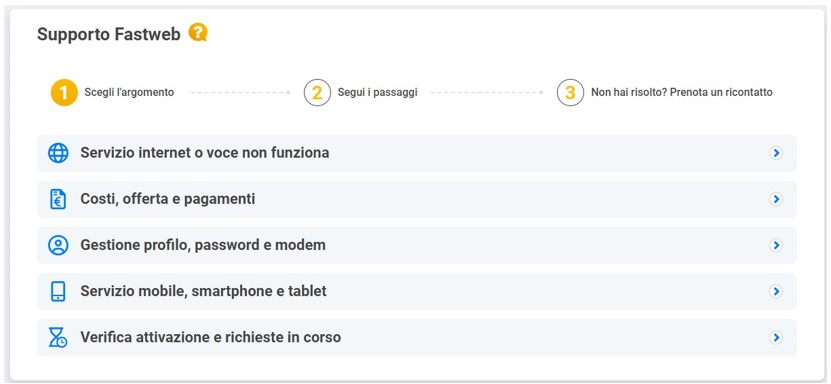Screen dimensions: 831x384
Task: Select step 1 orange circle
Action: coord(64,93)
